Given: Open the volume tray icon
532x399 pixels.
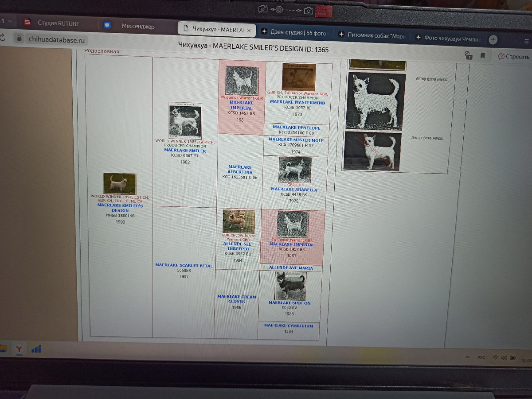Looking at the screenshot, I should pyautogui.click(x=505, y=357).
